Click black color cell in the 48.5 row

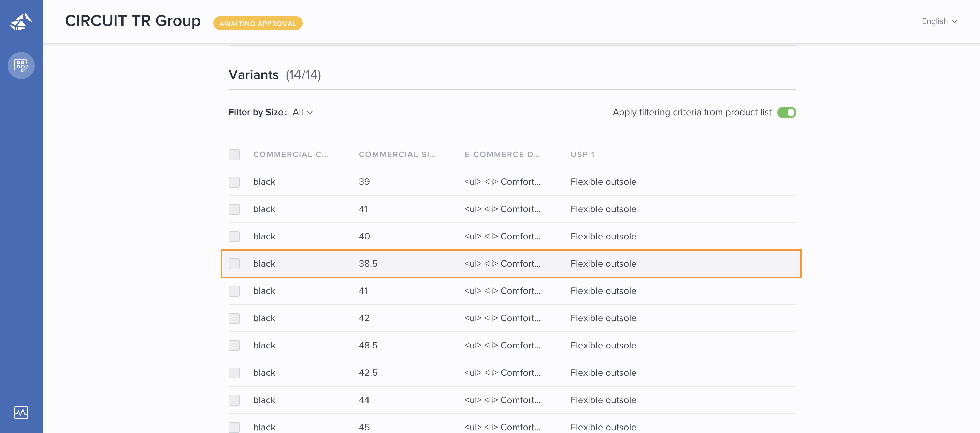point(264,346)
